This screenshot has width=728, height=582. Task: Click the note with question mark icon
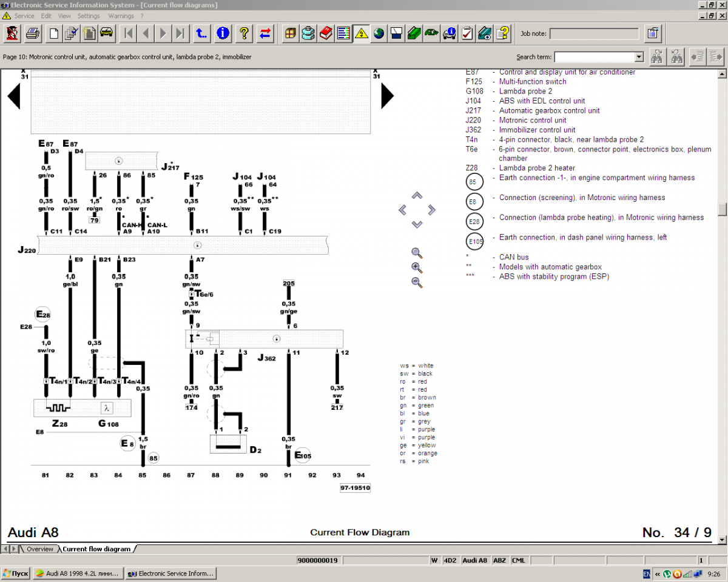[502, 33]
